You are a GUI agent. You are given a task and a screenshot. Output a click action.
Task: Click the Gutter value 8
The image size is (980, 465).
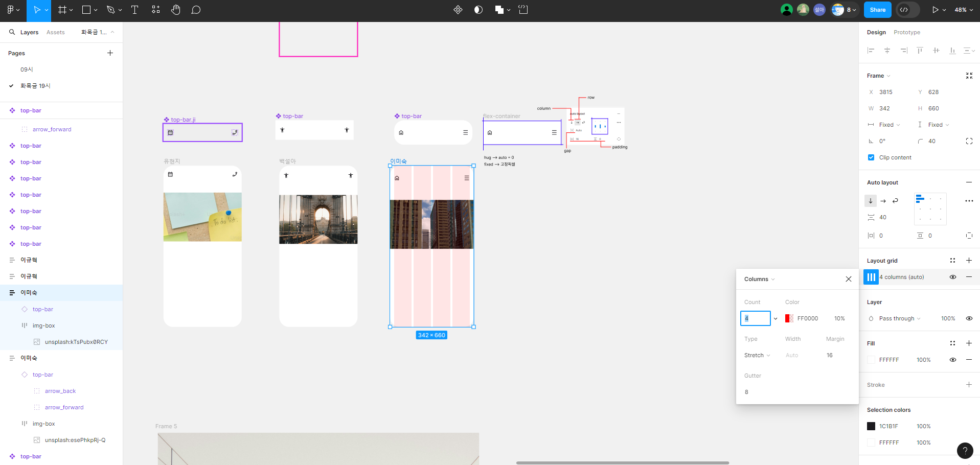click(x=746, y=392)
